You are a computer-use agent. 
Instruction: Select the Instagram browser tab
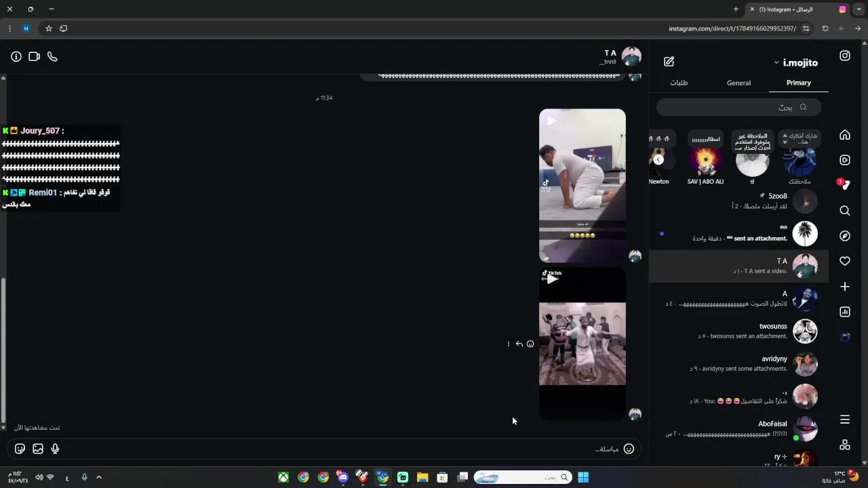point(799,9)
